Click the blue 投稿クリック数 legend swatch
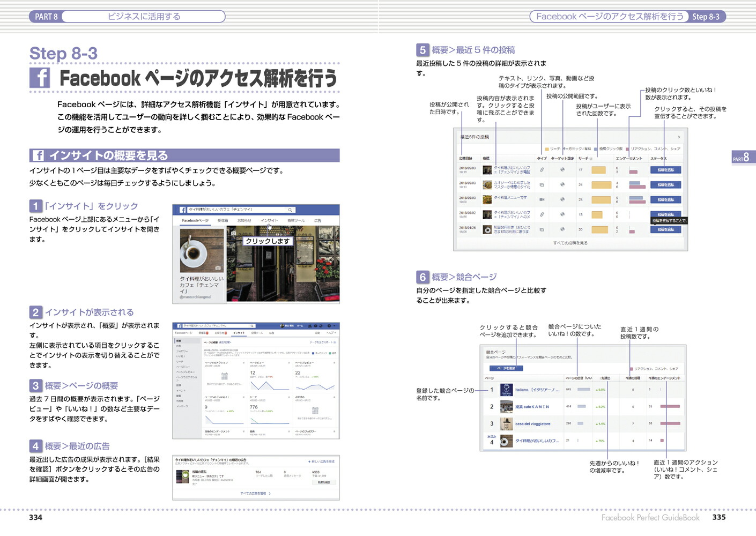Viewport: 756px width, 536px height. coord(596,149)
